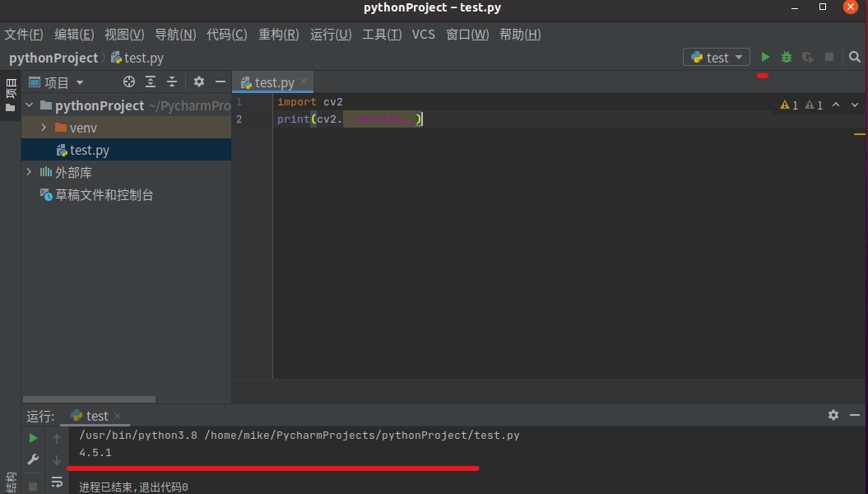Open the 运行(U) menu

[x=331, y=35]
